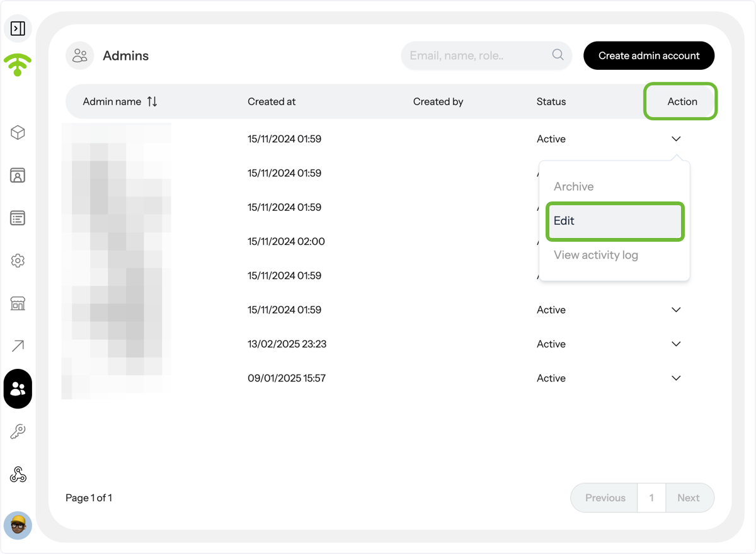The image size is (756, 554).
Task: Expand the action chevron for 15/11/2024 01:59 row above 13/02/2025
Action: point(676,310)
